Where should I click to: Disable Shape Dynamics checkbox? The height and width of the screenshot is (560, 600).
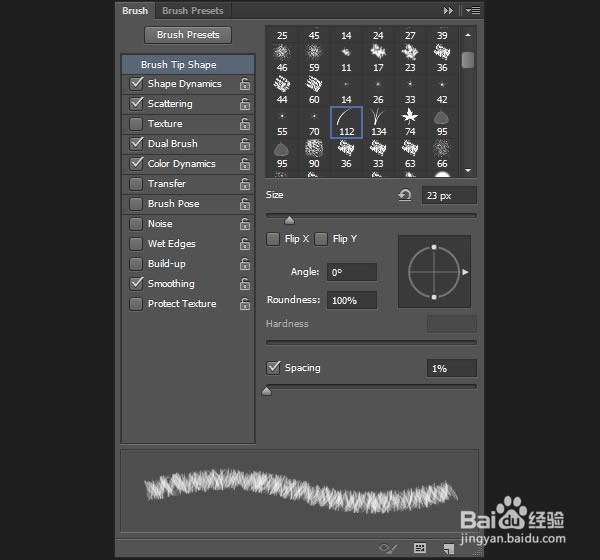click(136, 84)
